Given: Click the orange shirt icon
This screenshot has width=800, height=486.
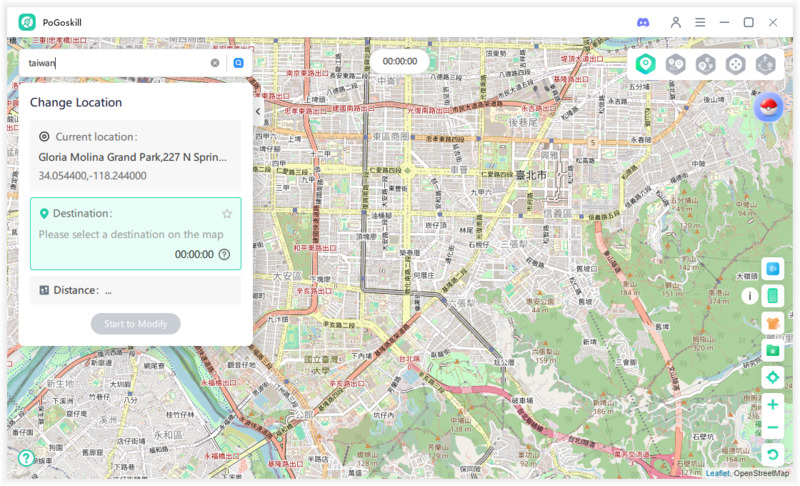Looking at the screenshot, I should [772, 323].
